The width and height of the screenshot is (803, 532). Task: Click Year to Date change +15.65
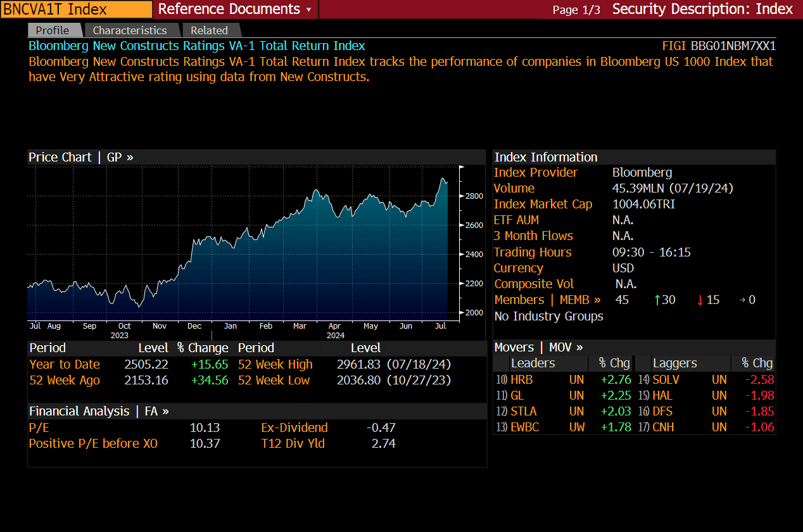click(x=210, y=364)
